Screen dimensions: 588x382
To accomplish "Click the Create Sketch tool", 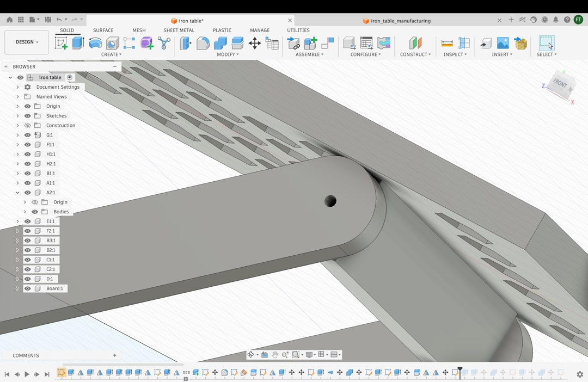I will click(61, 43).
